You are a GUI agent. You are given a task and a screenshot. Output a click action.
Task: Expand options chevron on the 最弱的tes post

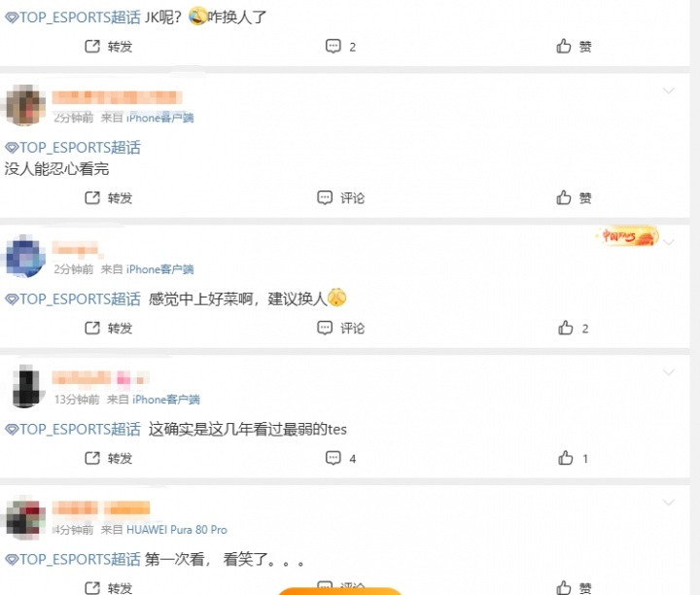point(668,372)
